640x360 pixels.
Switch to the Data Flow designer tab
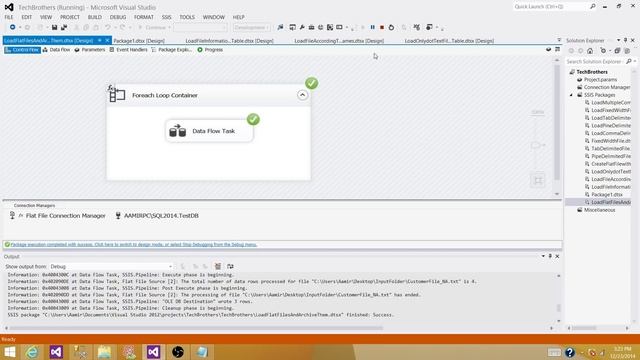[56, 50]
